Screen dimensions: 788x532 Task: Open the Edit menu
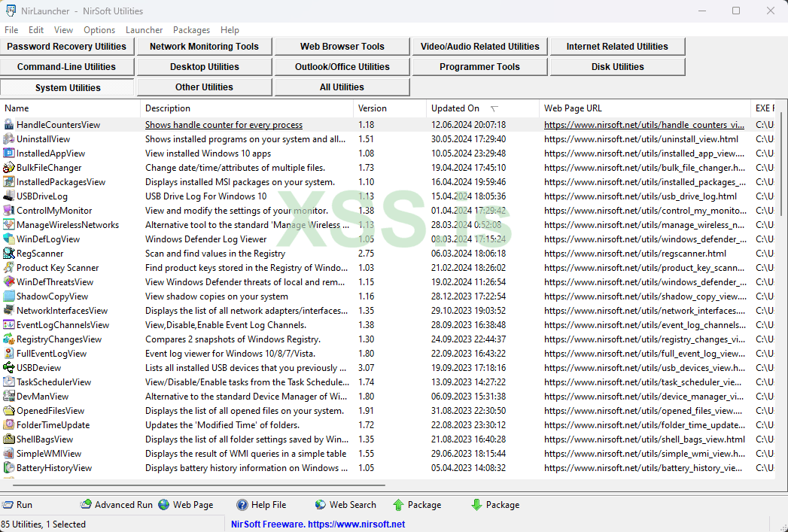click(35, 30)
